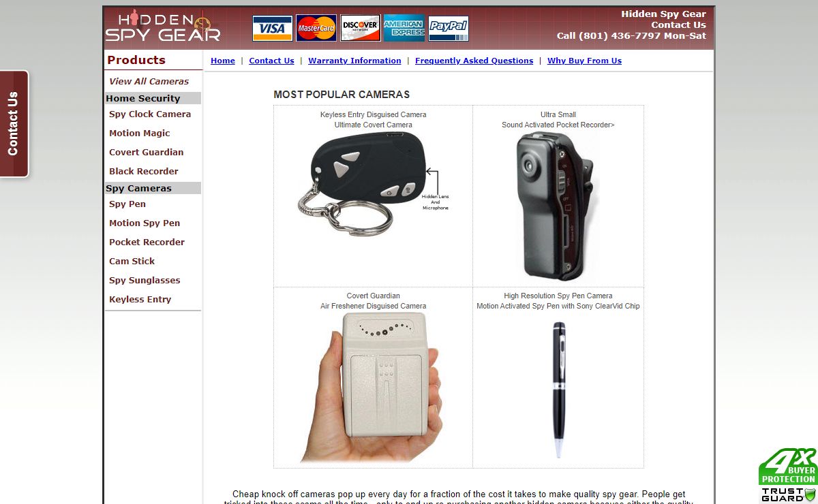Click the spy pen camera image
Viewport: 818px width, 504px height.
pos(559,390)
